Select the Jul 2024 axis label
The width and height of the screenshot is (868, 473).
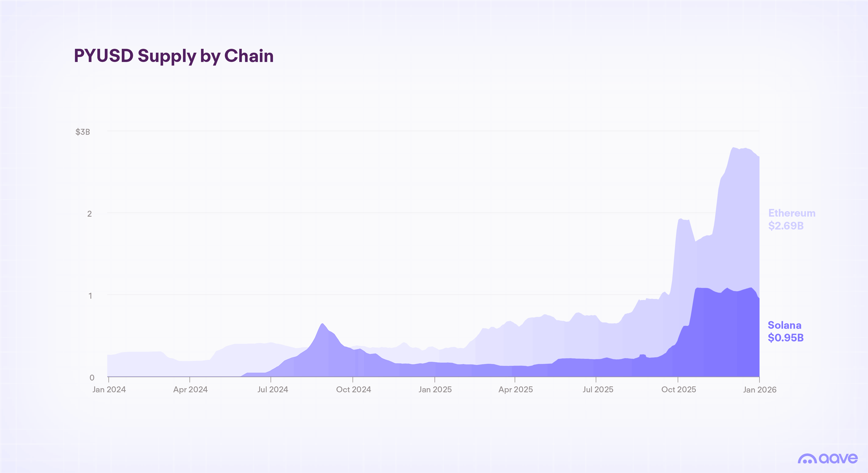coord(273,389)
